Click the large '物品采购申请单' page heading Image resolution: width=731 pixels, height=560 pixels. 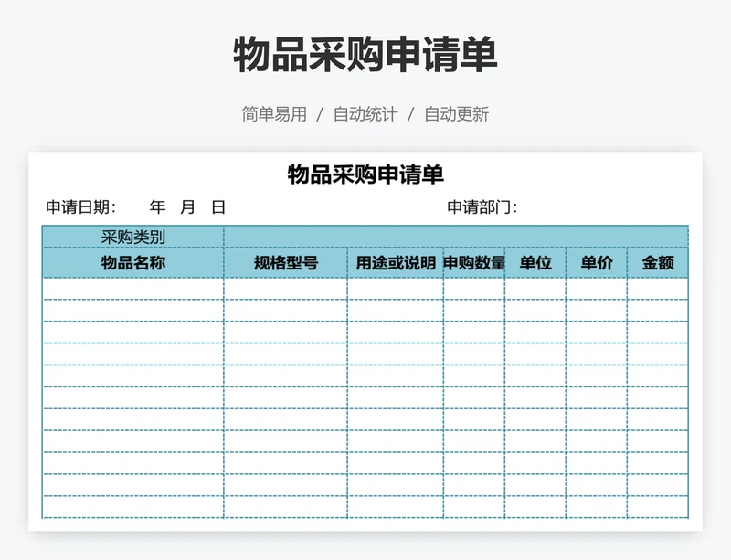[365, 55]
